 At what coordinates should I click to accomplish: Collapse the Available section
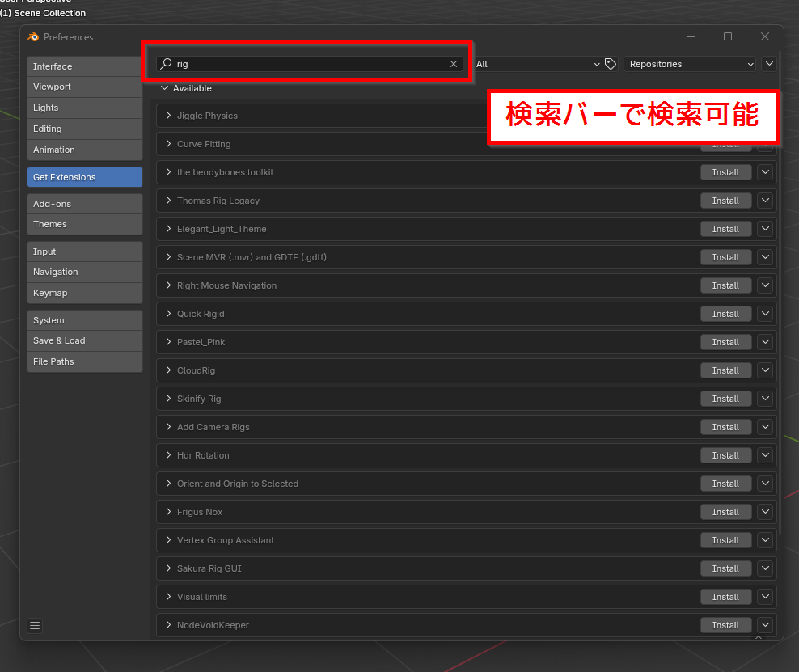(x=165, y=88)
